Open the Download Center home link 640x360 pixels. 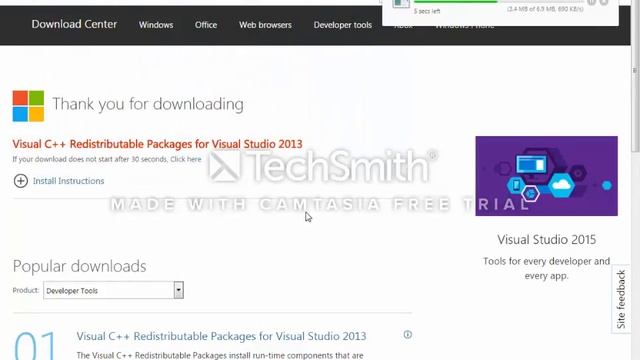click(74, 24)
